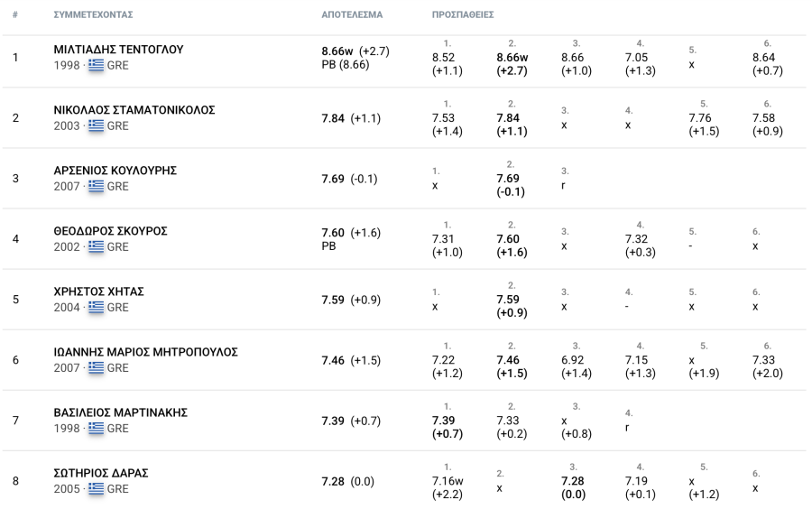Click the # rank column header
Viewport: 812px width, 509px height.
[x=15, y=15]
